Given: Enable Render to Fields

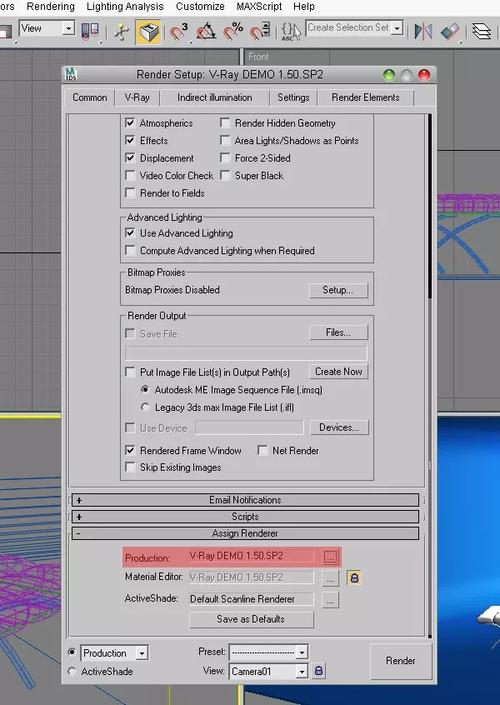Looking at the screenshot, I should click(x=130, y=193).
